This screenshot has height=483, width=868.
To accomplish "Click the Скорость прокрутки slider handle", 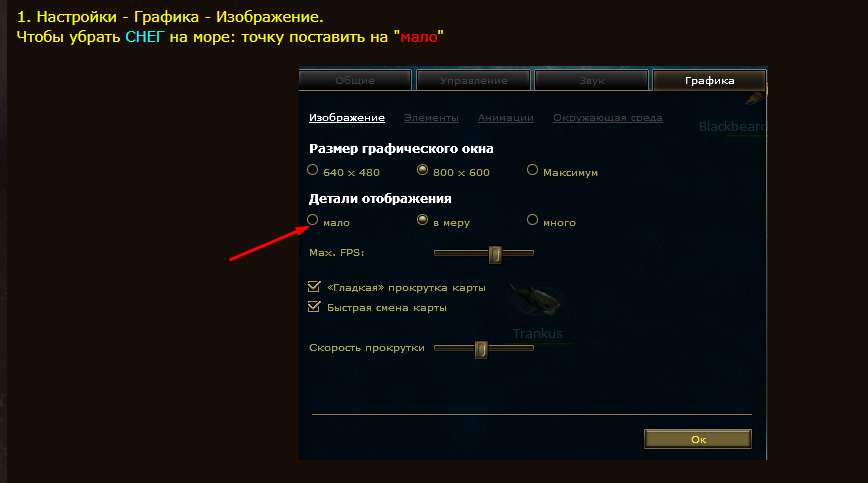I will 482,350.
